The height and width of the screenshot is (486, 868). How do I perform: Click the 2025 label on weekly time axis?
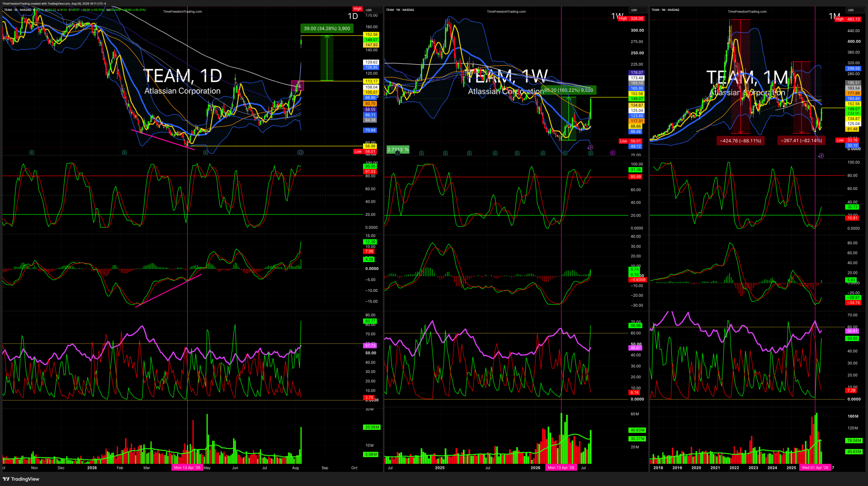tap(440, 468)
